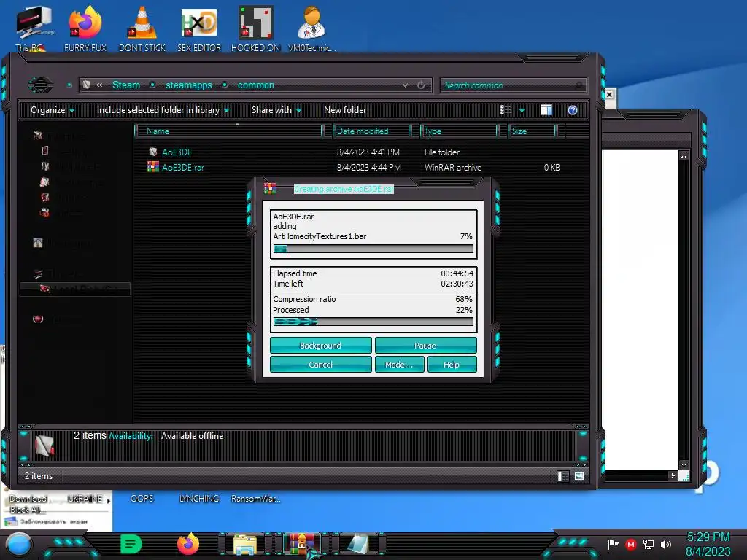Image resolution: width=747 pixels, height=560 pixels.
Task: Close the small window behind Explorer
Action: click(x=609, y=94)
